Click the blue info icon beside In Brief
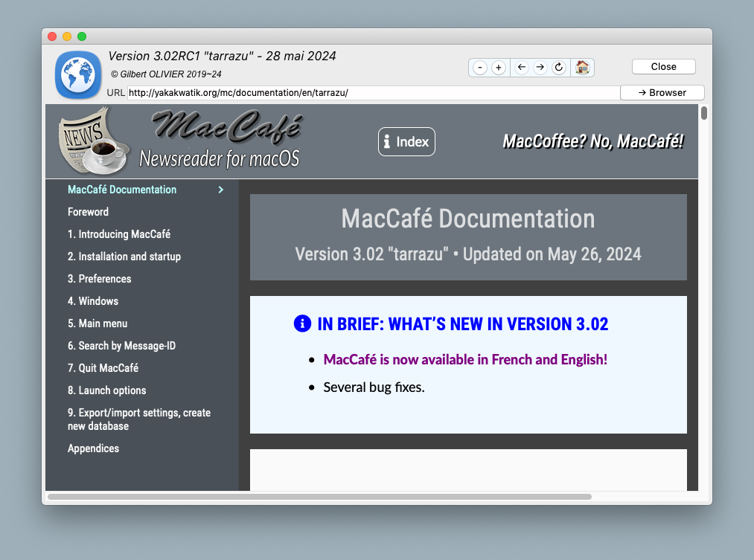This screenshot has width=754, height=560. [302, 324]
